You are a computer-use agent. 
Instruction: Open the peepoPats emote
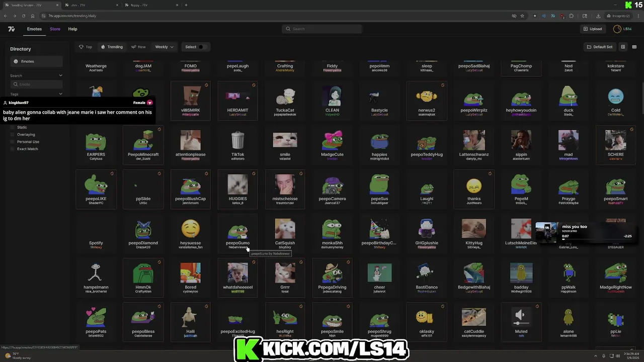coord(96,322)
